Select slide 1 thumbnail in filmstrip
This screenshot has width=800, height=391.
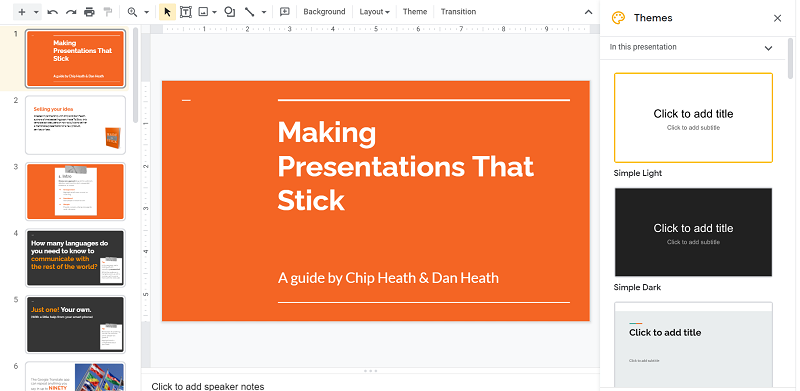[x=76, y=59]
